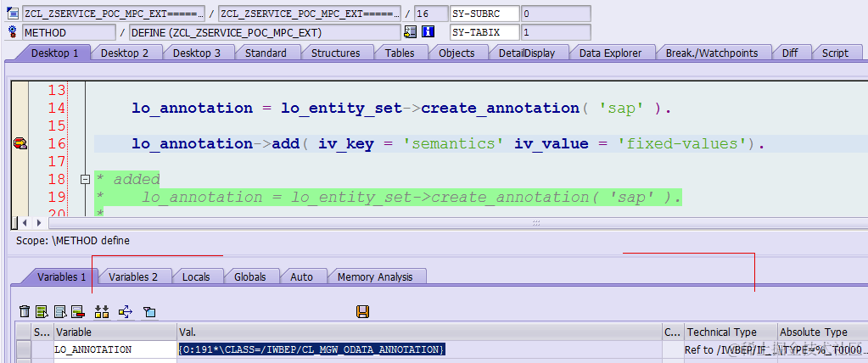
Task: Click the CL_MGW_ODATA_ANNOTATION object value cell
Action: point(420,349)
